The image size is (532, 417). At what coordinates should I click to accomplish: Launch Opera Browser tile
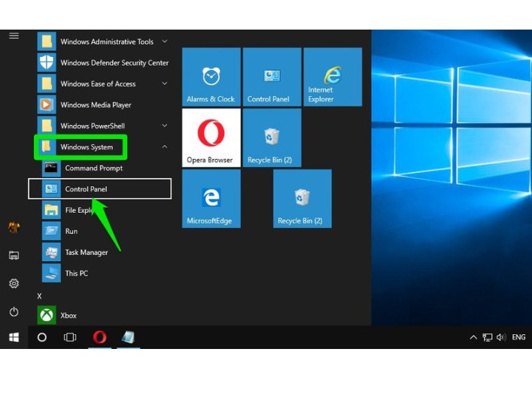(x=211, y=138)
